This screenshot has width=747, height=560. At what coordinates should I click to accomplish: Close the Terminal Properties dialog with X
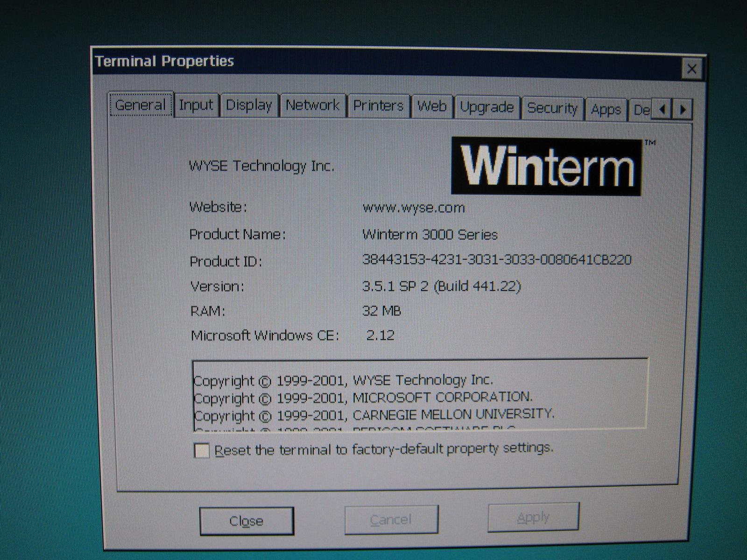pos(691,70)
